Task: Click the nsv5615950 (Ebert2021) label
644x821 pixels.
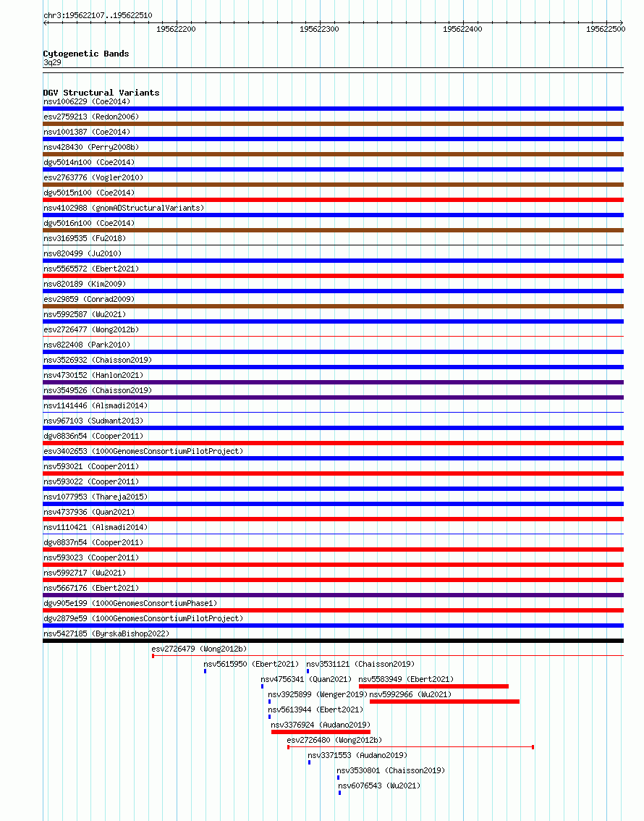Action: [251, 663]
